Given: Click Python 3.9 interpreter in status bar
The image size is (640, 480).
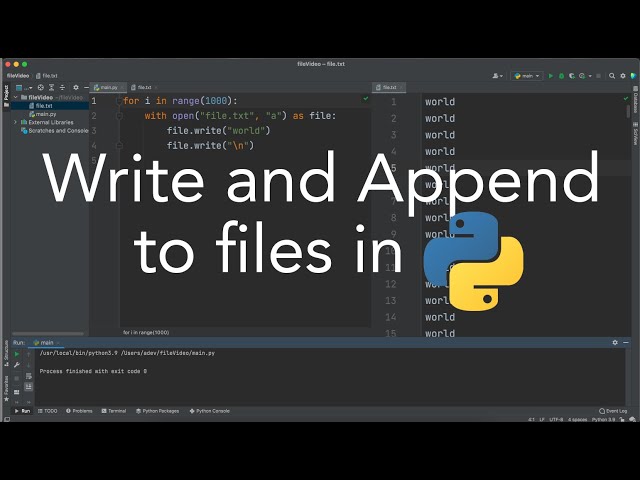Looking at the screenshot, I should pyautogui.click(x=603, y=420).
